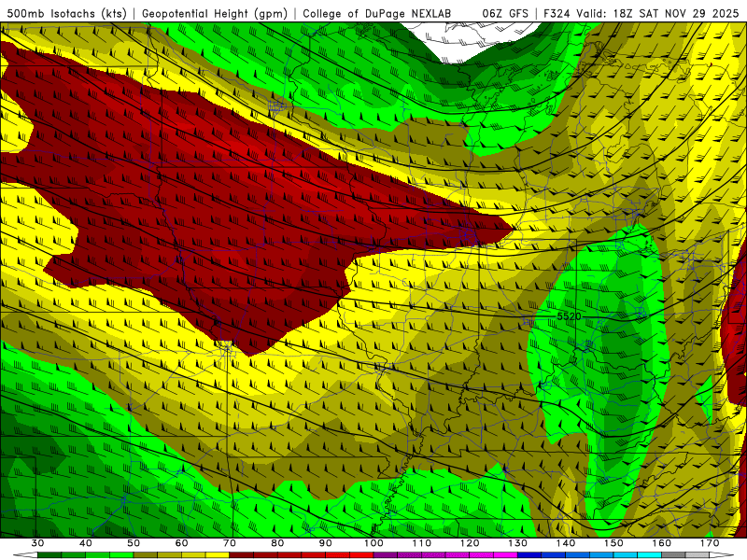The image size is (747, 560).
Task: Click the '120' value on the color scale
Action: [x=470, y=543]
